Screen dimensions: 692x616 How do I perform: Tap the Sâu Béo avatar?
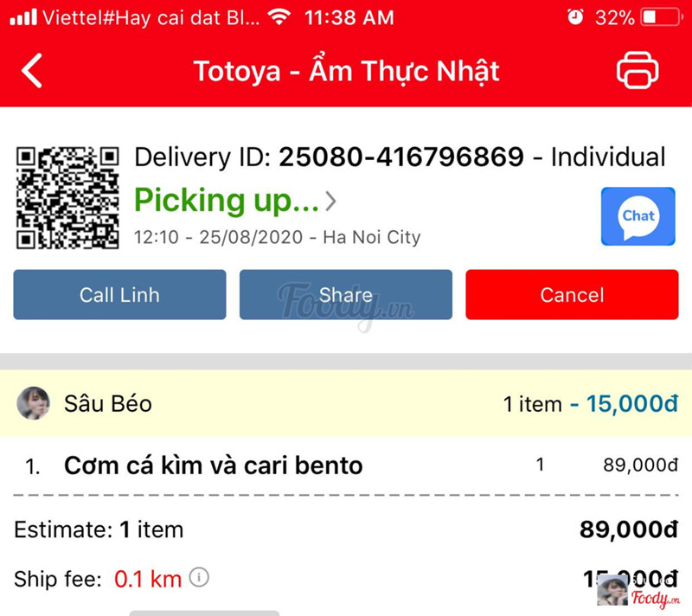click(x=33, y=403)
